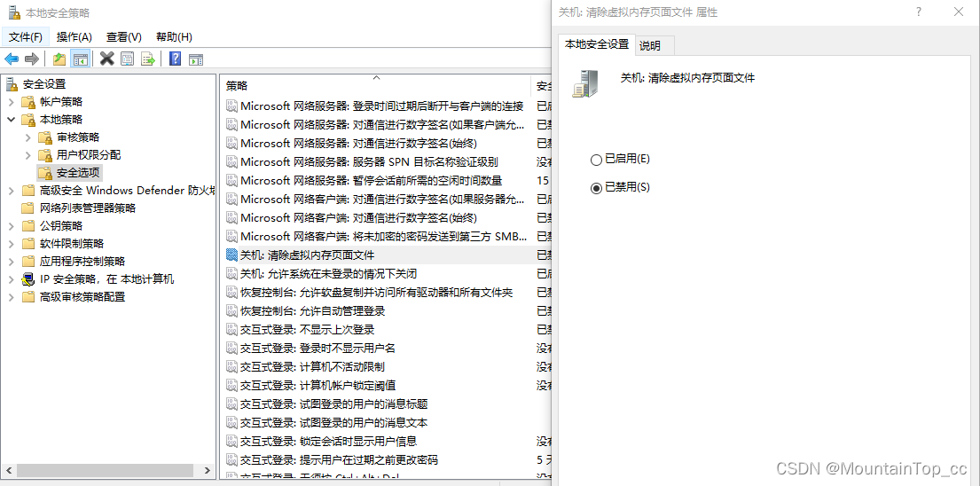Image resolution: width=980 pixels, height=486 pixels.
Task: Click the Up one level folder icon
Action: (59, 59)
